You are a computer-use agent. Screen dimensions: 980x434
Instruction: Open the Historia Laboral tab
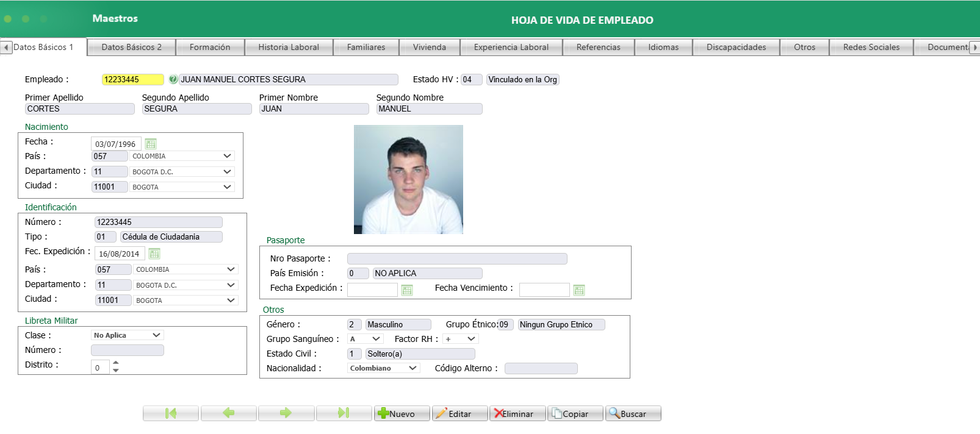(x=289, y=47)
